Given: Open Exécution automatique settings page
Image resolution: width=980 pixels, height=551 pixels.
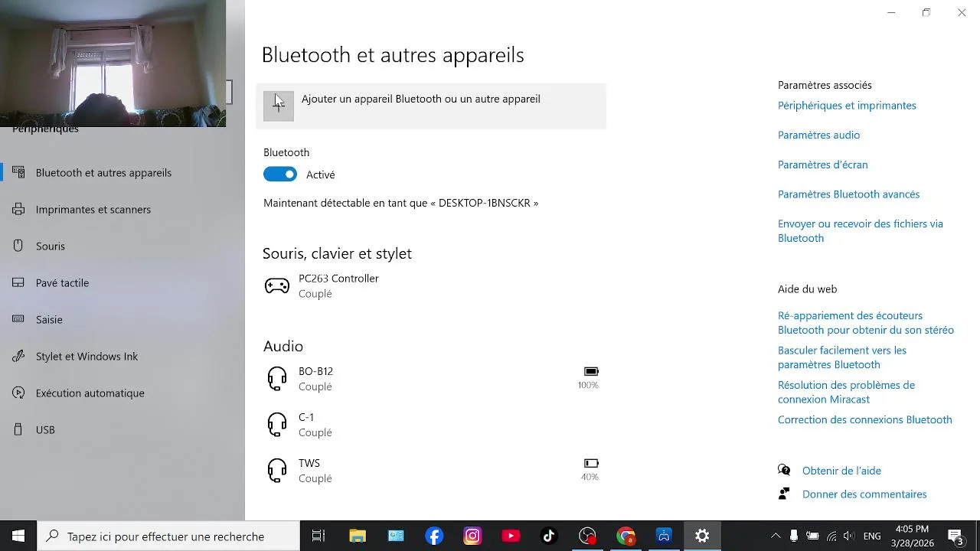Looking at the screenshot, I should pos(122,393).
